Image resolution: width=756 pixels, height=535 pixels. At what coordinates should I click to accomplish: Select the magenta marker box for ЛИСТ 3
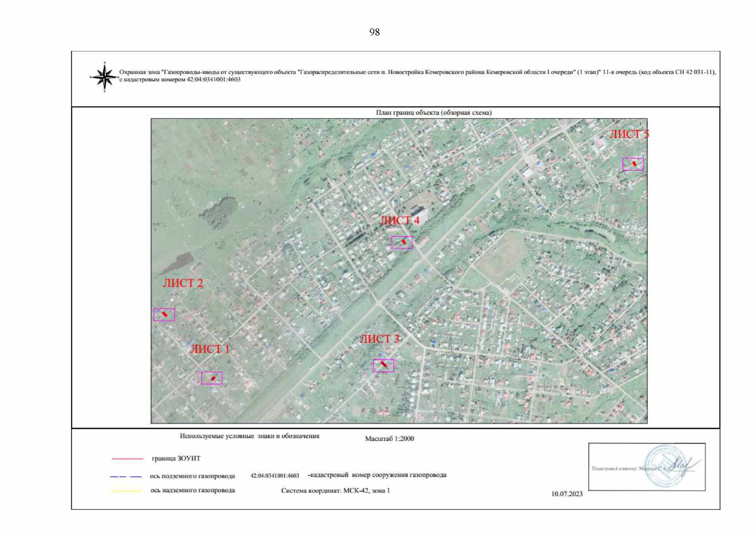[383, 366]
